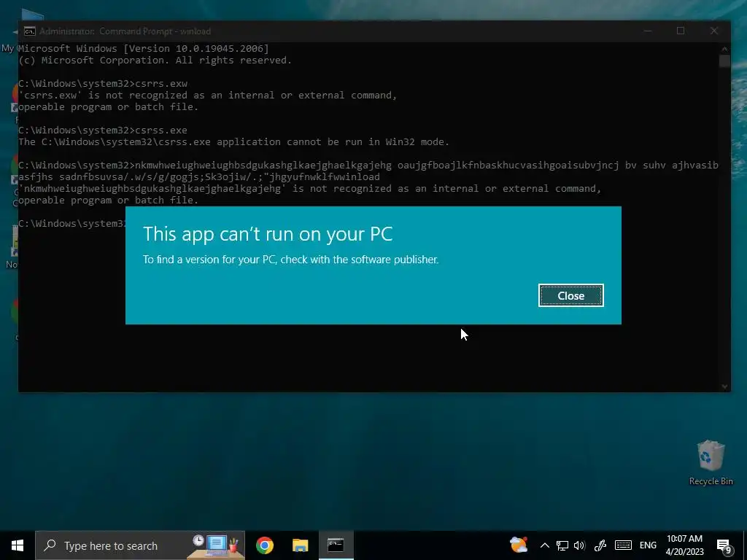This screenshot has width=747, height=560.
Task: Open the clock and calendar flyout
Action: [684, 545]
